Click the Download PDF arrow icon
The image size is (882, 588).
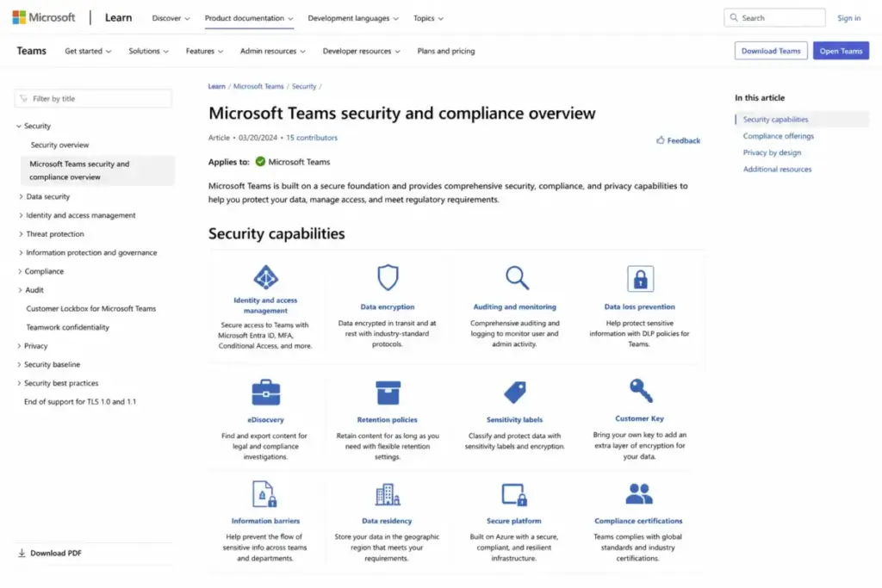coord(22,553)
